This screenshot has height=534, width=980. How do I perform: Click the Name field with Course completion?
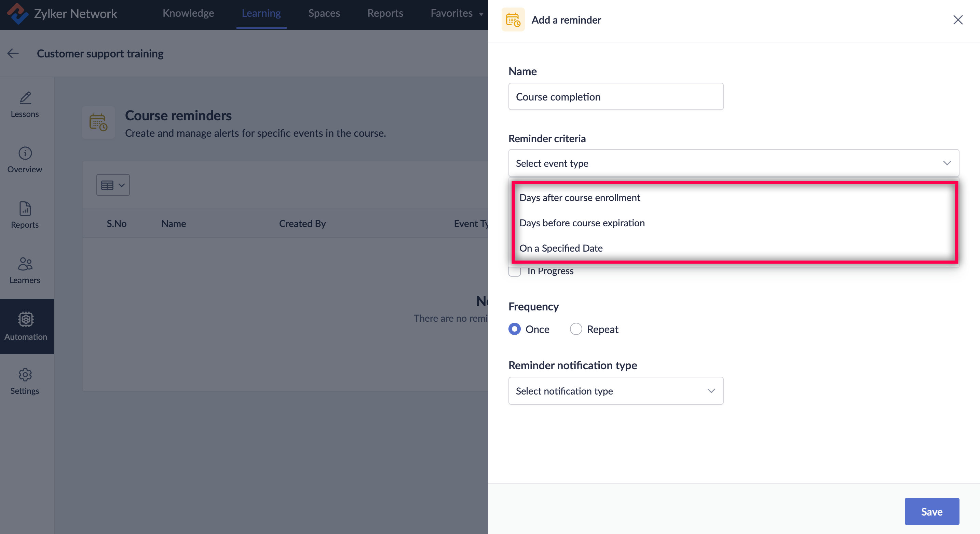[x=615, y=97]
